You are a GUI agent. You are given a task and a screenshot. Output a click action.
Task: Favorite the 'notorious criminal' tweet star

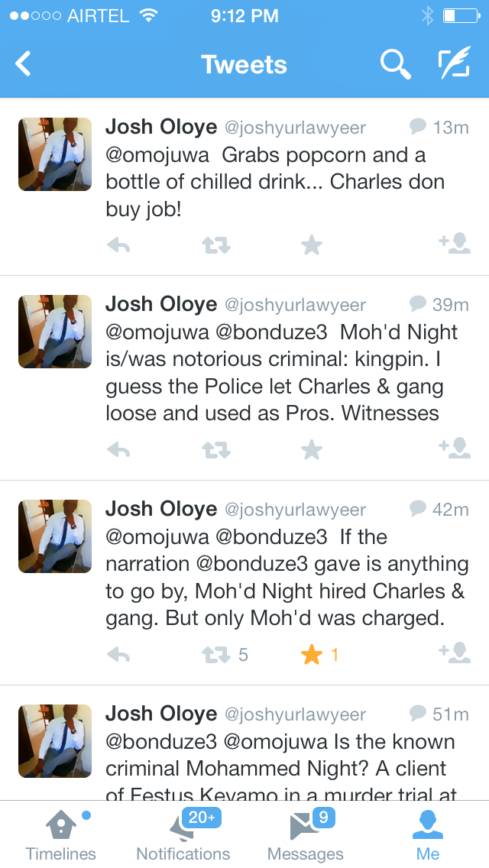click(x=312, y=450)
